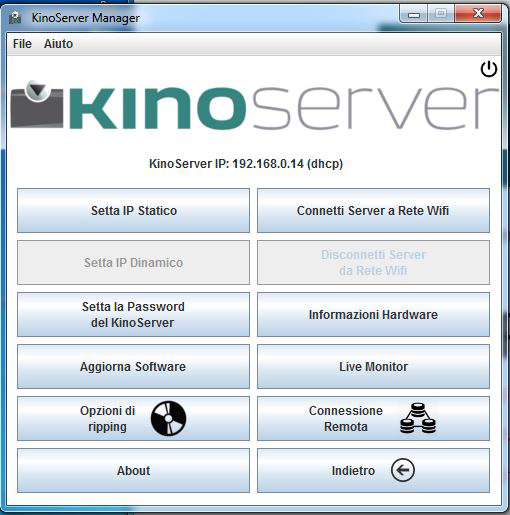510x515 pixels.
Task: Open the File menu
Action: point(22,44)
